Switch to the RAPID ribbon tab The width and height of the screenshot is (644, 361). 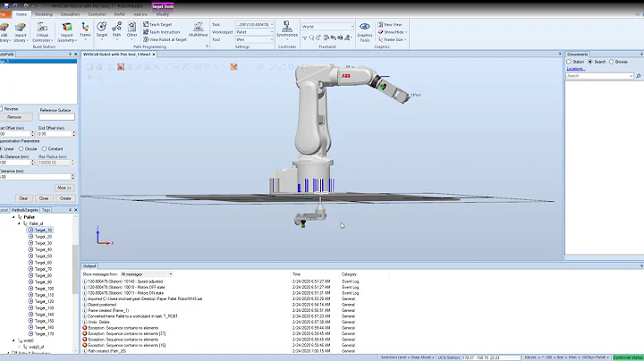pyautogui.click(x=120, y=14)
